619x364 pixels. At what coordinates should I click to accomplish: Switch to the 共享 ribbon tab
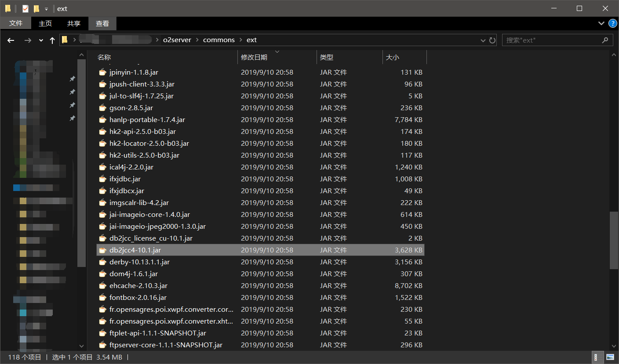coord(74,23)
